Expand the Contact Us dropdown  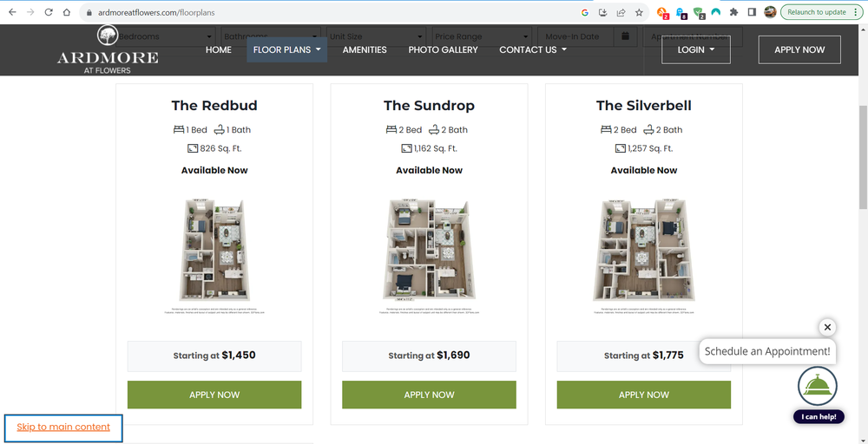pos(532,49)
